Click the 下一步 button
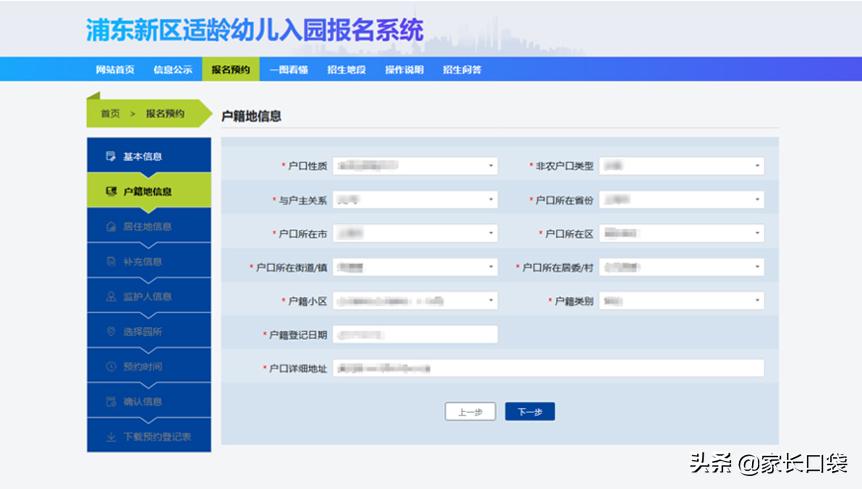The height and width of the screenshot is (489, 862). [530, 412]
